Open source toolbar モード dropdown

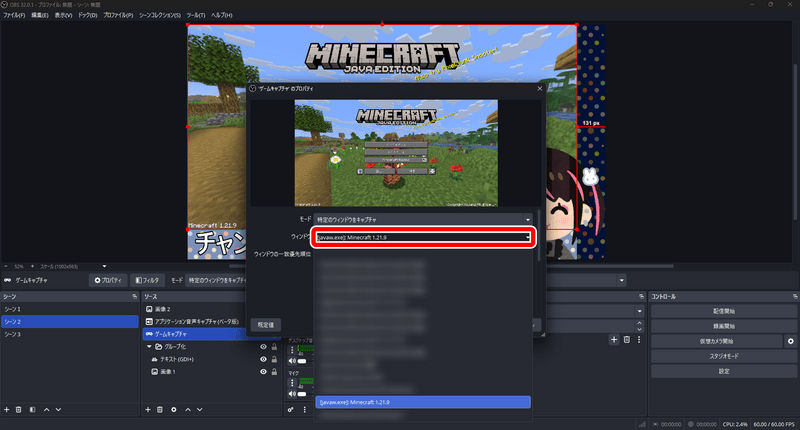pos(216,280)
